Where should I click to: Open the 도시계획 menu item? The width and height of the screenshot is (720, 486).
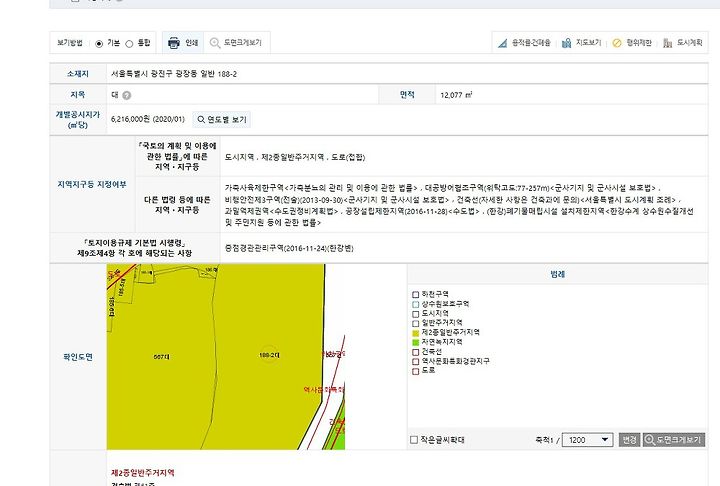click(x=689, y=43)
